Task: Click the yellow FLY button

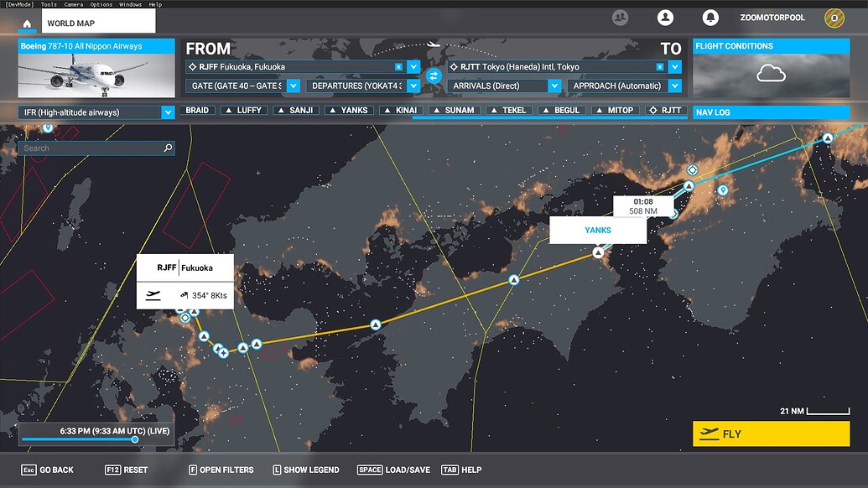Action: pyautogui.click(x=771, y=433)
